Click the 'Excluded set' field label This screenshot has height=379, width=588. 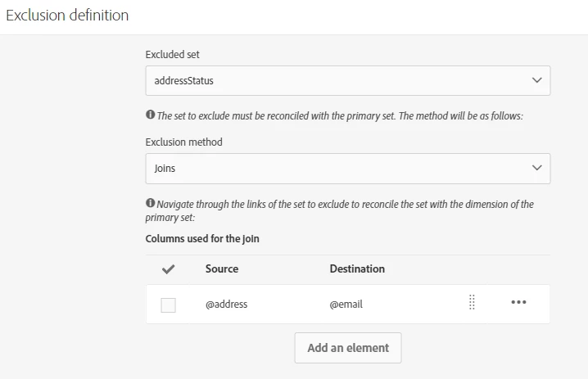tap(172, 54)
